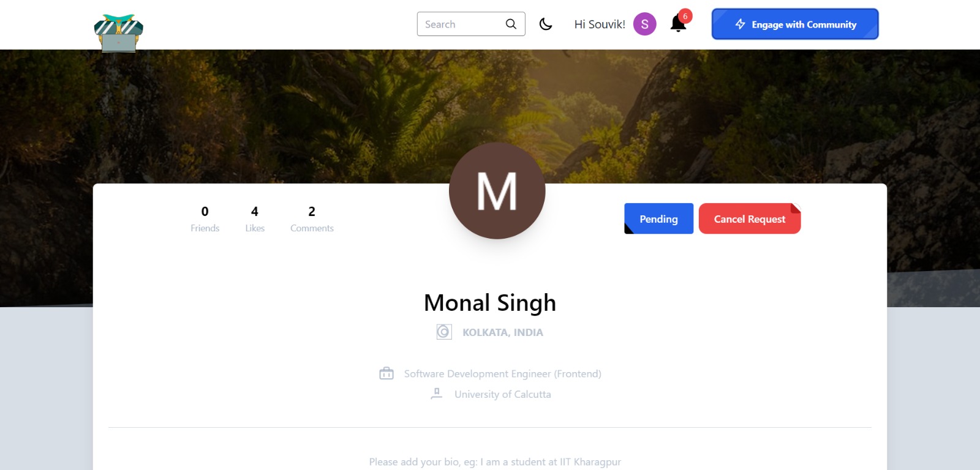Screen dimensions: 980x470
Task: Toggle dark mode with moon icon
Action: pyautogui.click(x=546, y=24)
